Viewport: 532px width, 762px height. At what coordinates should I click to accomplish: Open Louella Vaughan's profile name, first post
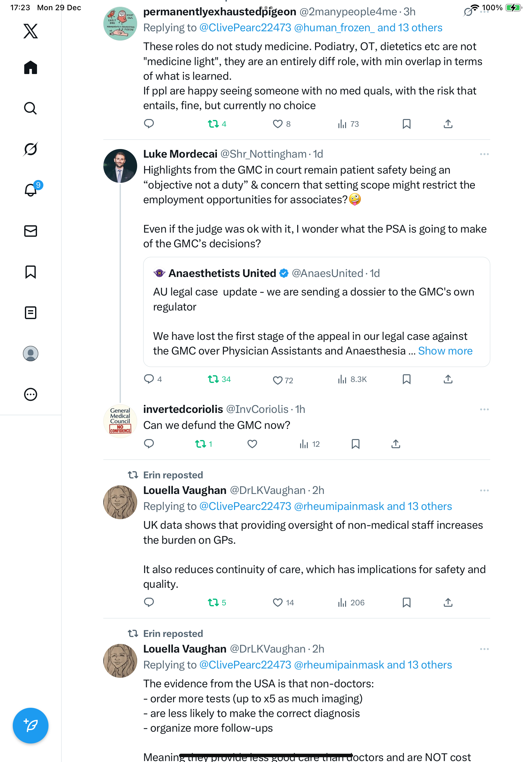[185, 490]
